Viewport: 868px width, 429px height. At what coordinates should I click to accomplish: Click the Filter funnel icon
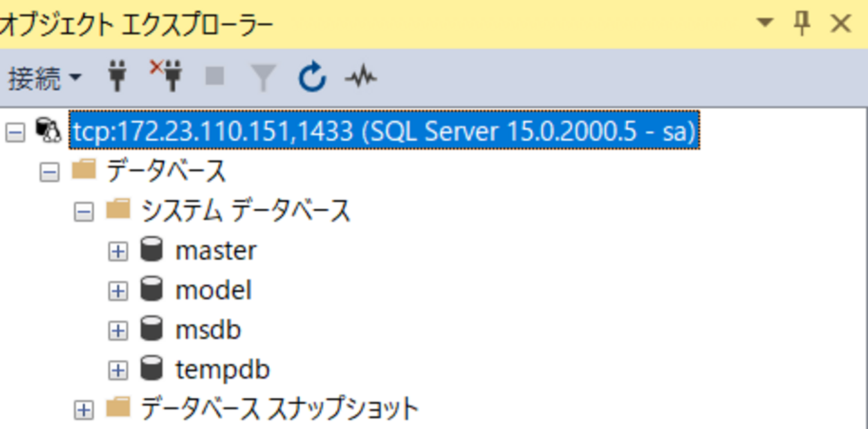(263, 79)
